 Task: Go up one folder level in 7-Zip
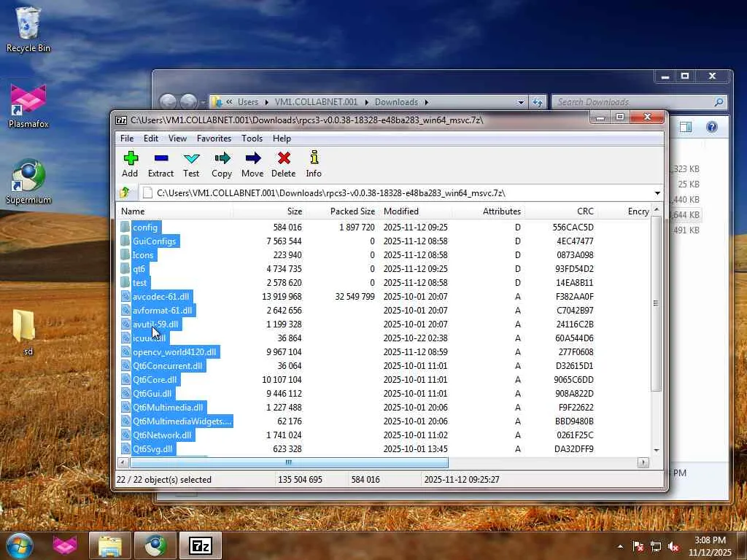[125, 192]
